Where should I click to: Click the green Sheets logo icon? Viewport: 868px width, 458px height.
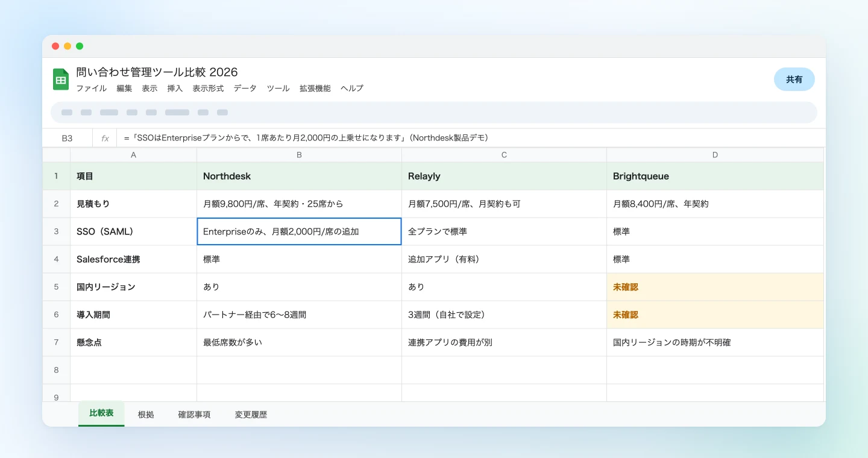[61, 79]
